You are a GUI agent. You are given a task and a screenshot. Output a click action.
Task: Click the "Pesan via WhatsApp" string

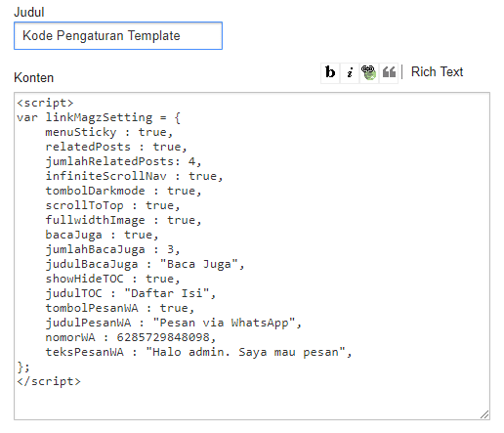pyautogui.click(x=224, y=323)
